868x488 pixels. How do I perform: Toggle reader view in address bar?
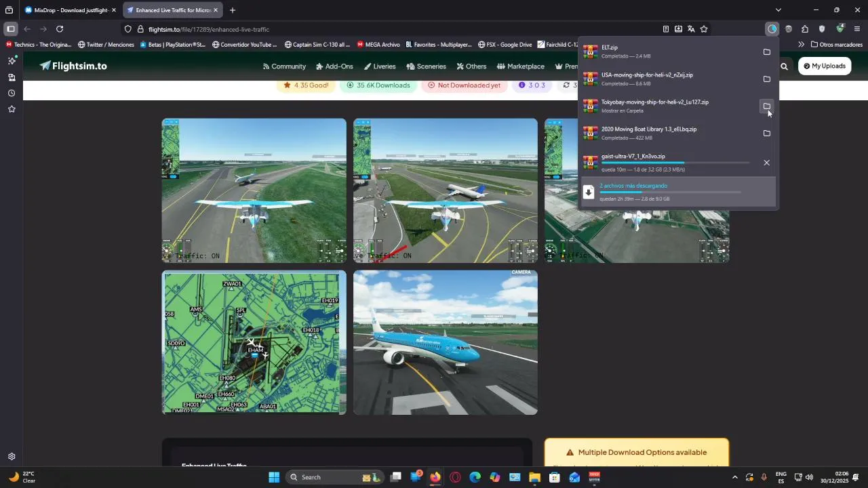pyautogui.click(x=666, y=29)
